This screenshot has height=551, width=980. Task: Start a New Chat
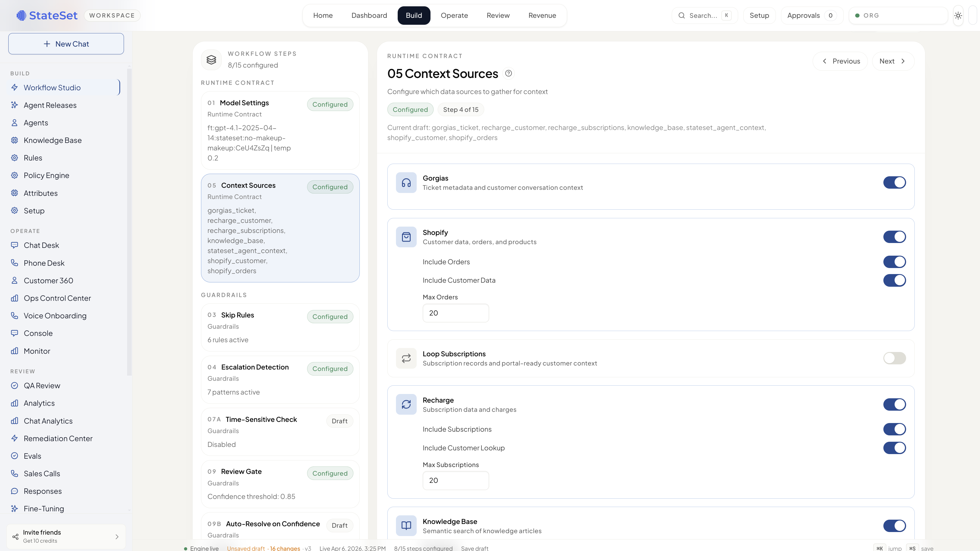click(x=66, y=44)
